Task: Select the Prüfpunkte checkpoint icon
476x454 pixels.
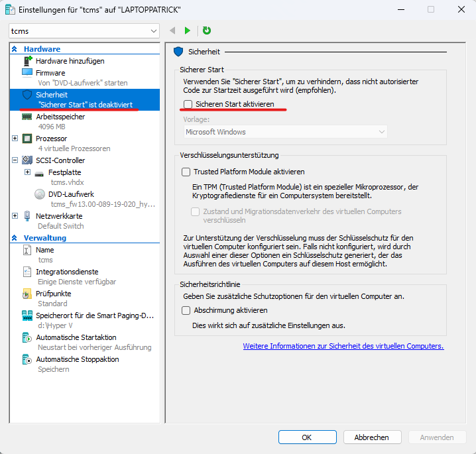Action: [27, 294]
